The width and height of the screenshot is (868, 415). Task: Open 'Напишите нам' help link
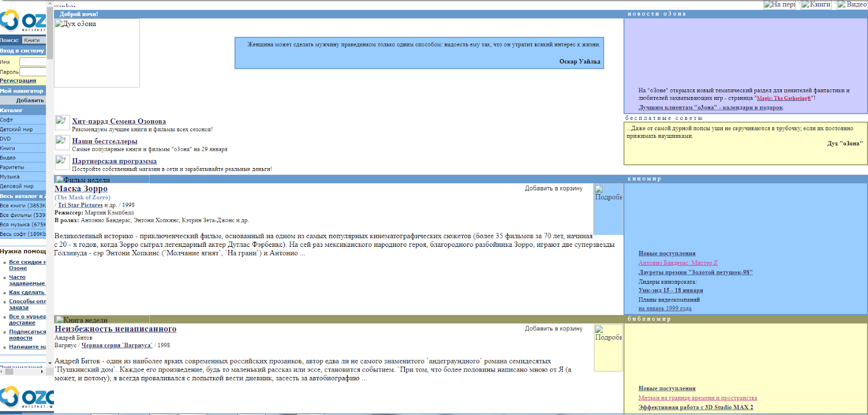point(27,347)
